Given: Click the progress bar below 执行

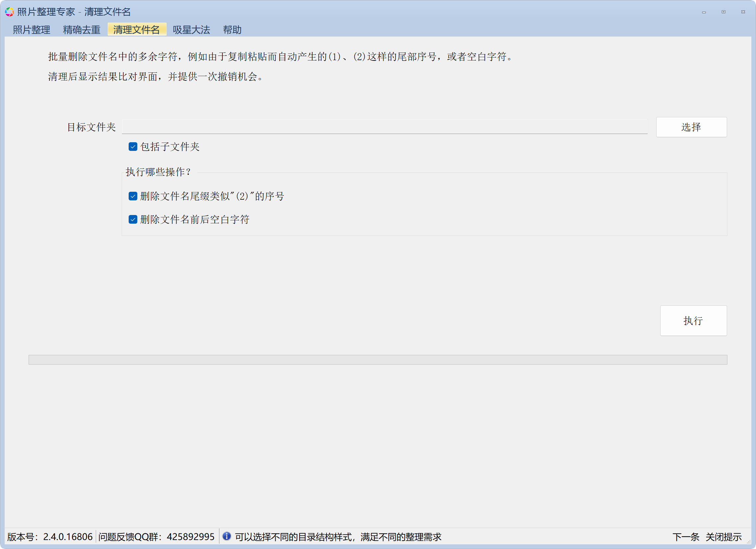Looking at the screenshot, I should [378, 360].
